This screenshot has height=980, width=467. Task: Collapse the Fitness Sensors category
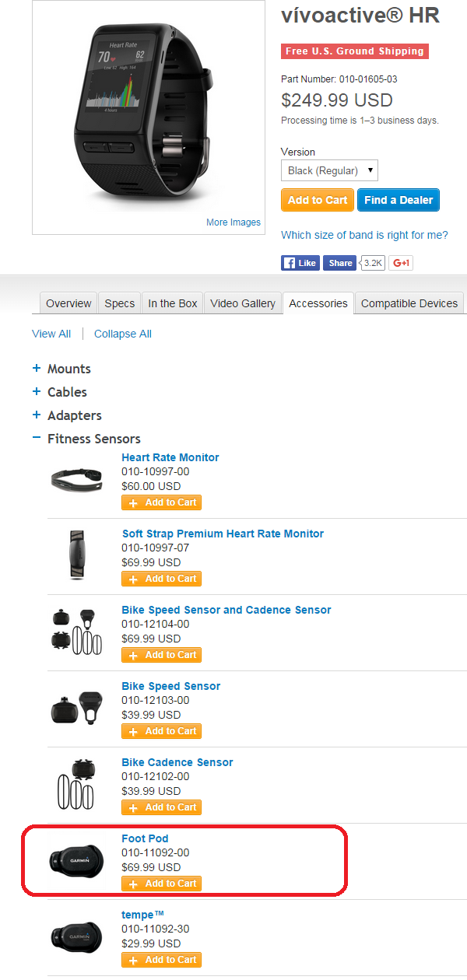(86, 439)
